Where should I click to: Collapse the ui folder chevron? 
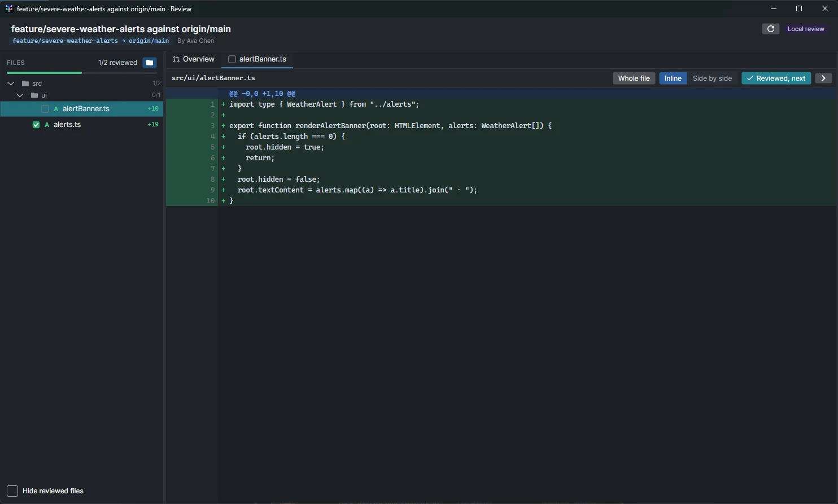click(x=20, y=95)
